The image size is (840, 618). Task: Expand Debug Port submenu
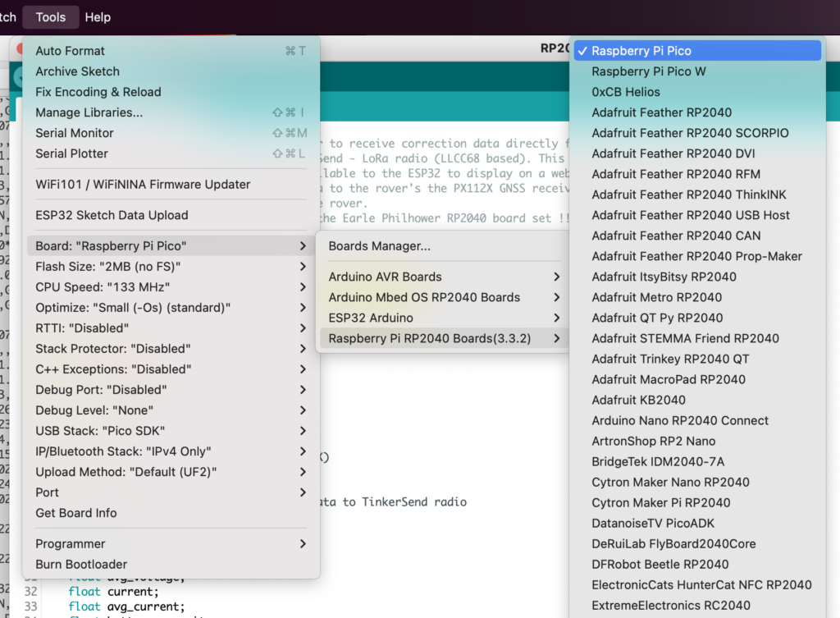click(x=171, y=390)
